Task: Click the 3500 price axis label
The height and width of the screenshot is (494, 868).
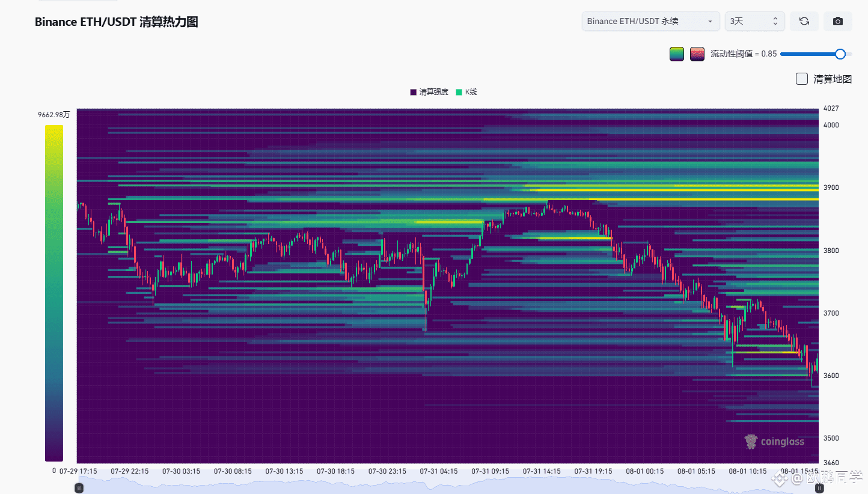Action: pos(831,438)
